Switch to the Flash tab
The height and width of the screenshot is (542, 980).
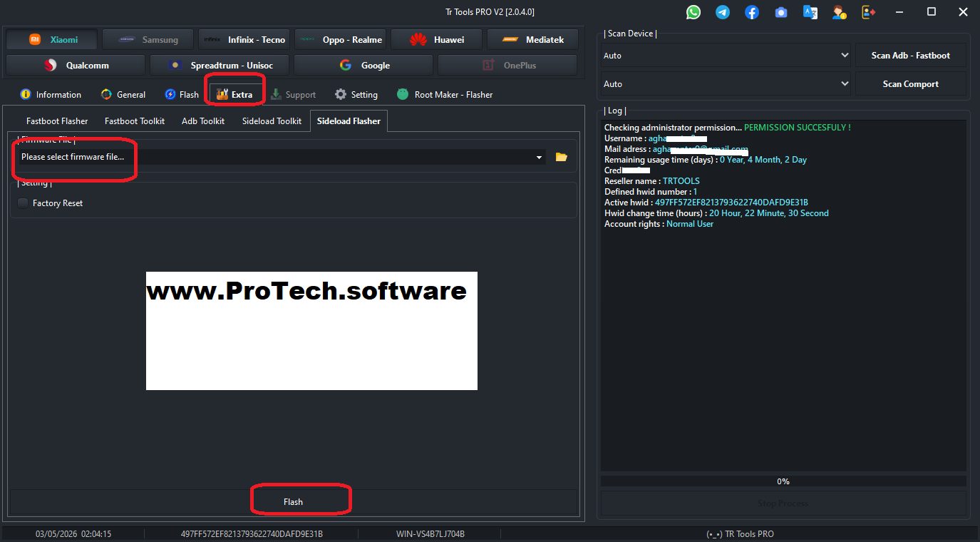click(182, 94)
